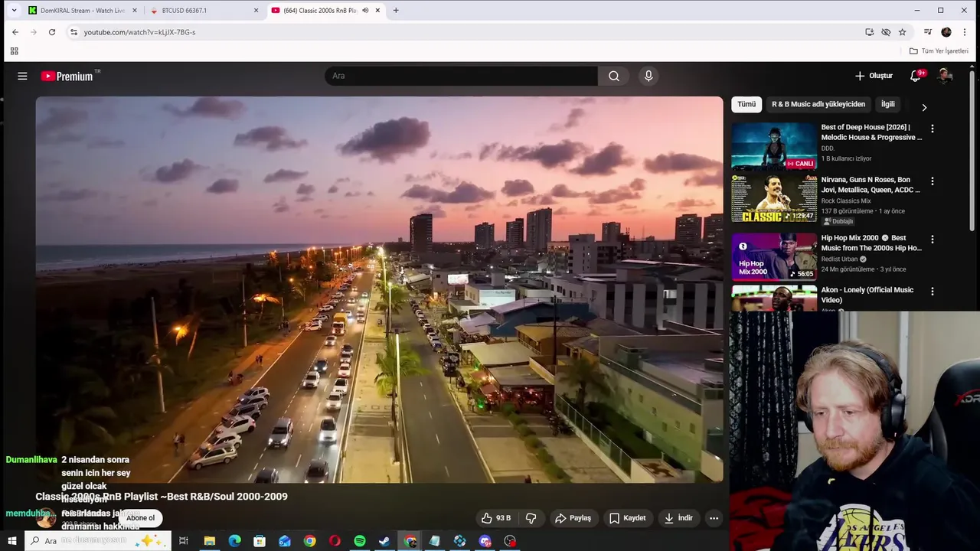
Task: Click the Oluştur create button
Action: coord(874,76)
